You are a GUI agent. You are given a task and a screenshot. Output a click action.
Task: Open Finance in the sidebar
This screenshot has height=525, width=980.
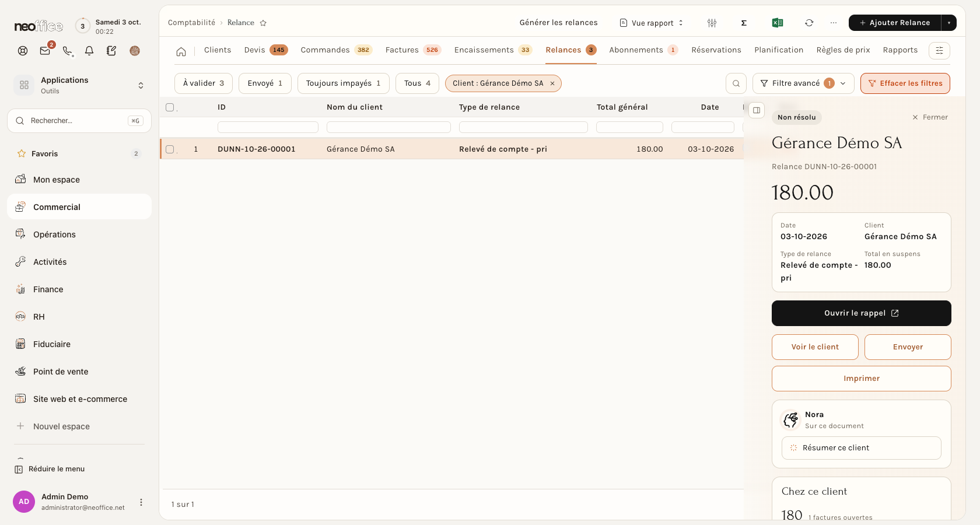(x=79, y=289)
